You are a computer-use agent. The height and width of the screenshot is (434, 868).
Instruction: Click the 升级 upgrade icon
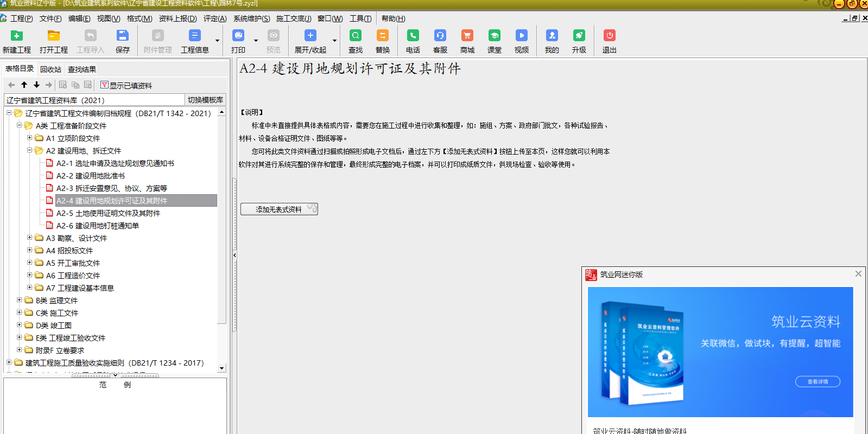(x=579, y=42)
